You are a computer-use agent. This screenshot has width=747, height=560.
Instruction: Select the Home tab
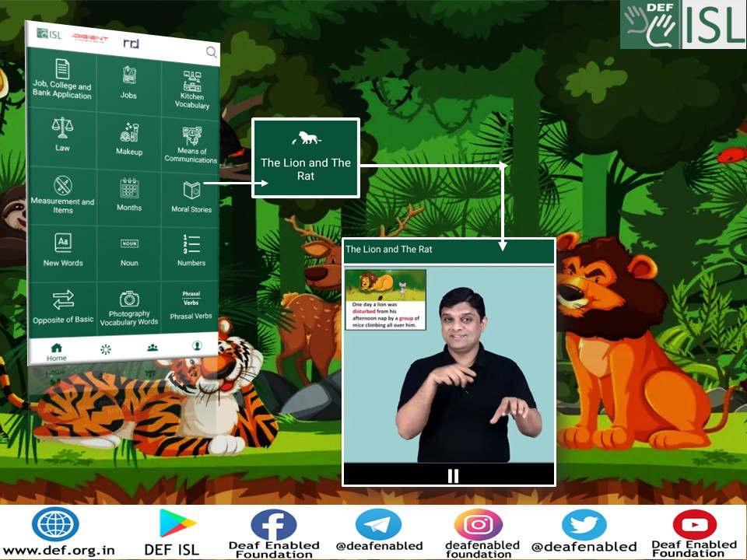55,348
